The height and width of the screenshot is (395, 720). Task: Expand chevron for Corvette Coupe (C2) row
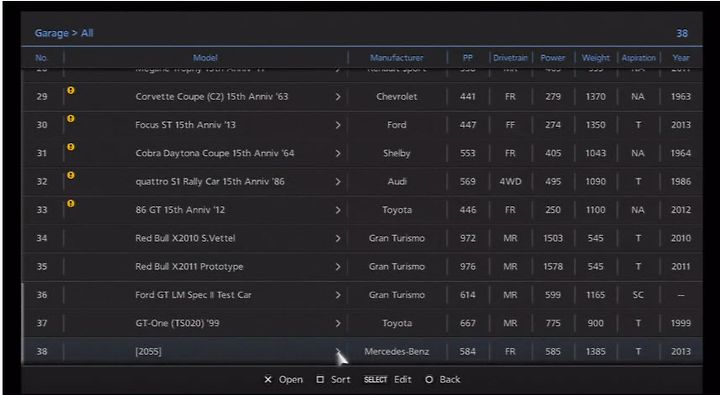338,97
